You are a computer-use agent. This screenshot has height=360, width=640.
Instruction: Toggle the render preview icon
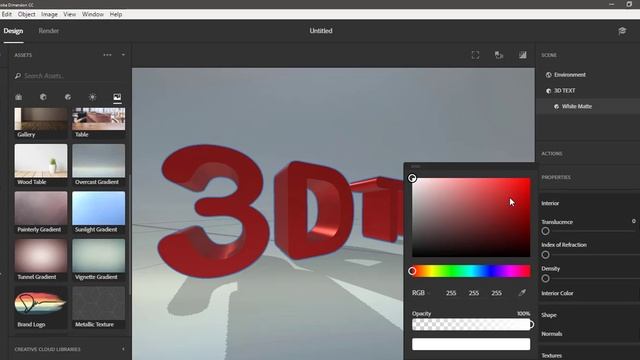pyautogui.click(x=522, y=55)
